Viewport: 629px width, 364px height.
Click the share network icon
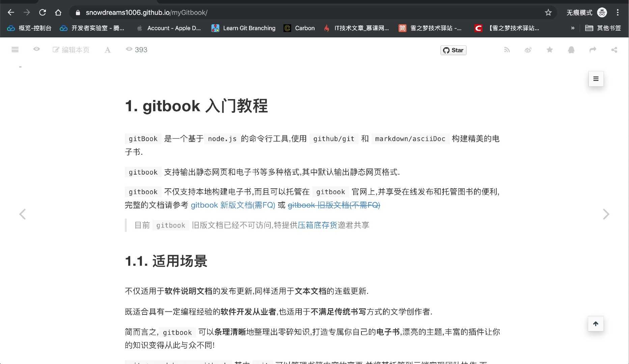click(614, 50)
